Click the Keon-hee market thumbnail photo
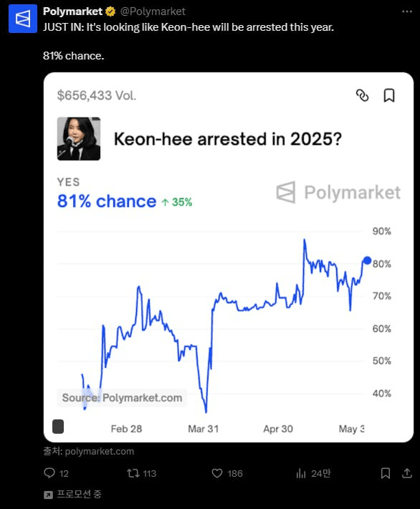This screenshot has height=509, width=420. coord(79,138)
